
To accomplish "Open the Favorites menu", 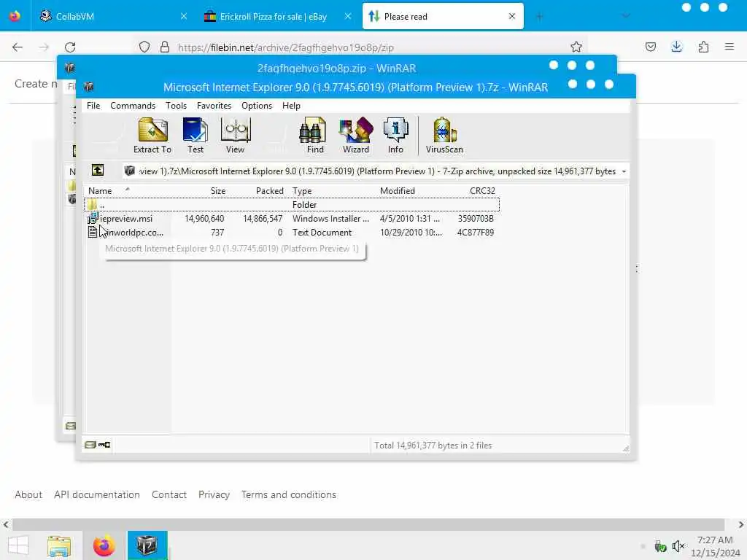I will tap(214, 106).
